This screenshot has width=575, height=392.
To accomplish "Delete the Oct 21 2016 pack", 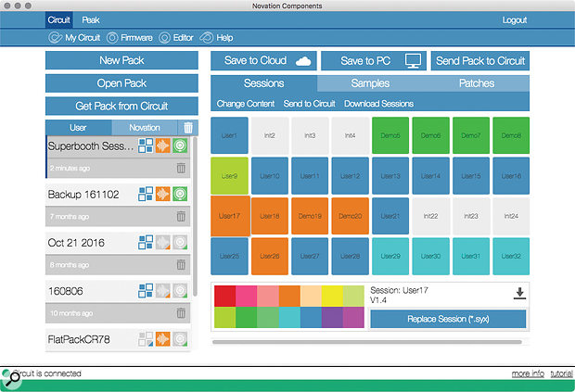I will [181, 264].
